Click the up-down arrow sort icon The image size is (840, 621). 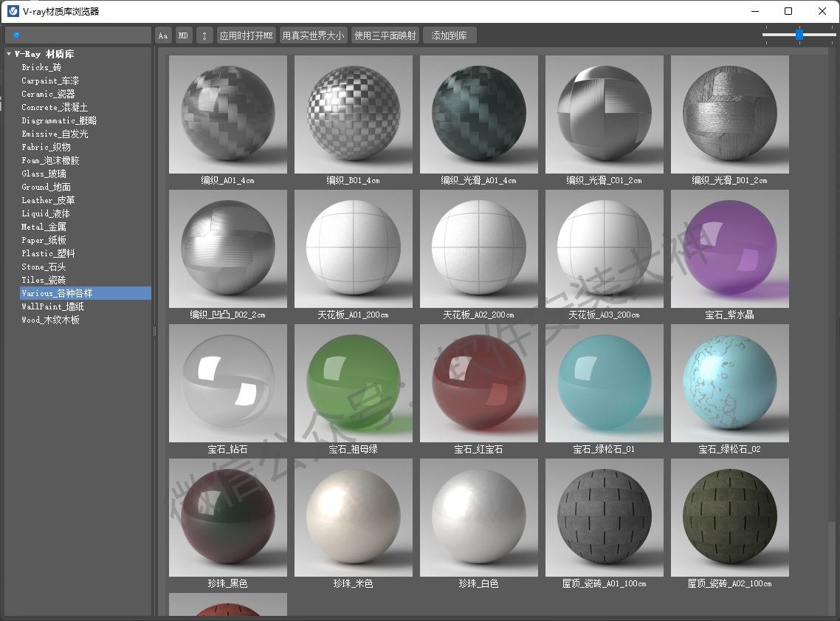click(x=204, y=35)
